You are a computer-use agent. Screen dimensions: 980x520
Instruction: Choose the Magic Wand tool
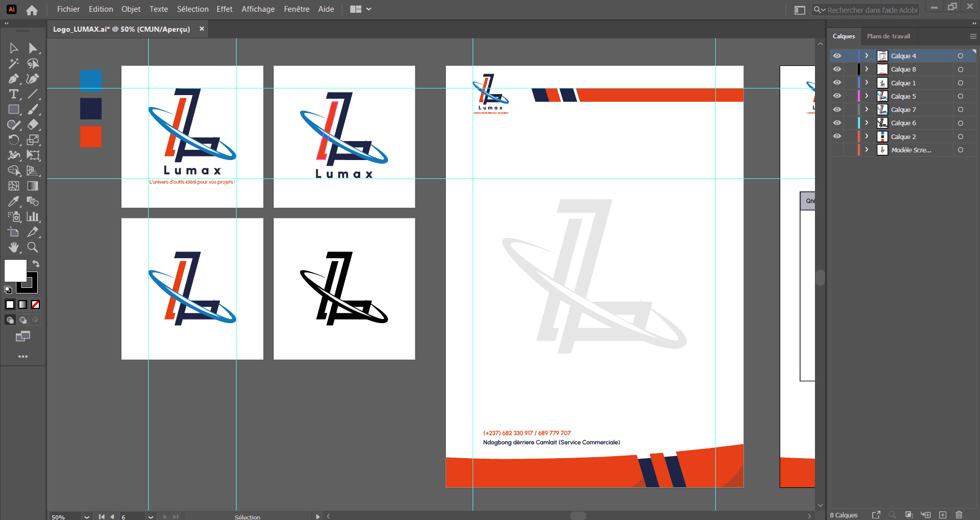pos(14,63)
